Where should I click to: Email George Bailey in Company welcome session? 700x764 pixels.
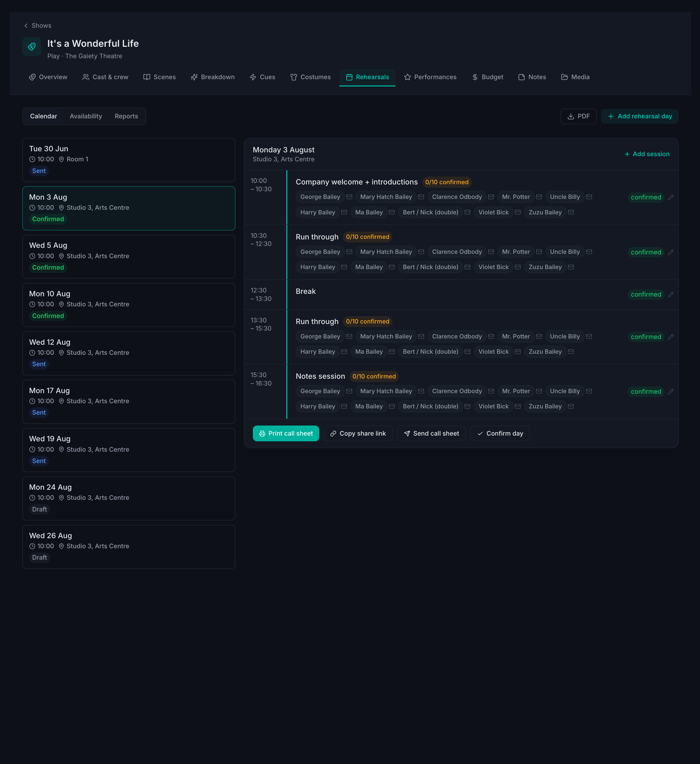[349, 197]
